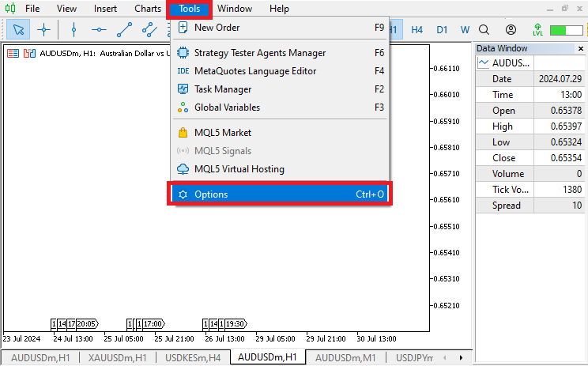
Task: Switch to USDJPY chart tab
Action: 414,358
